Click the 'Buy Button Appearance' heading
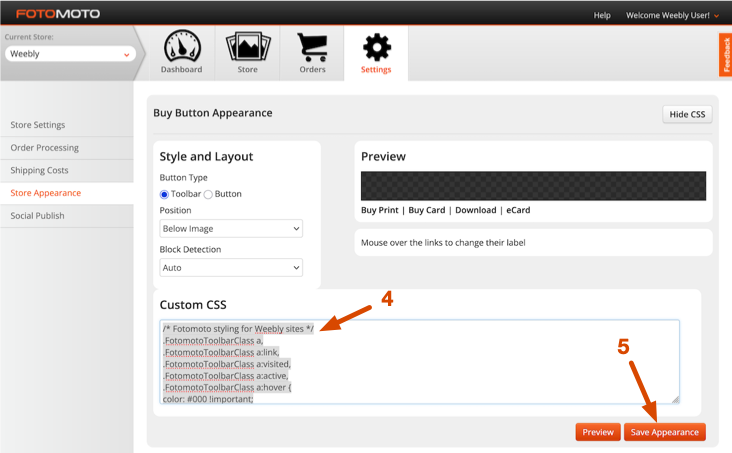 pyautogui.click(x=213, y=113)
